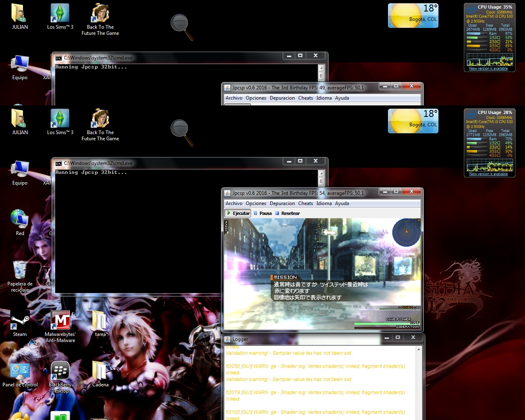Select the Papelera de reciclaje icon
The height and width of the screenshot is (420, 525).
(20, 276)
